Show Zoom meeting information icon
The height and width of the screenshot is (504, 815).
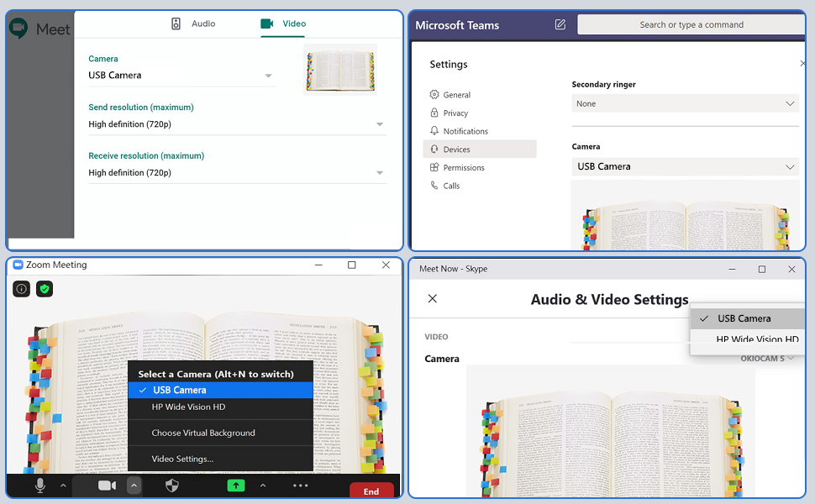pos(22,289)
